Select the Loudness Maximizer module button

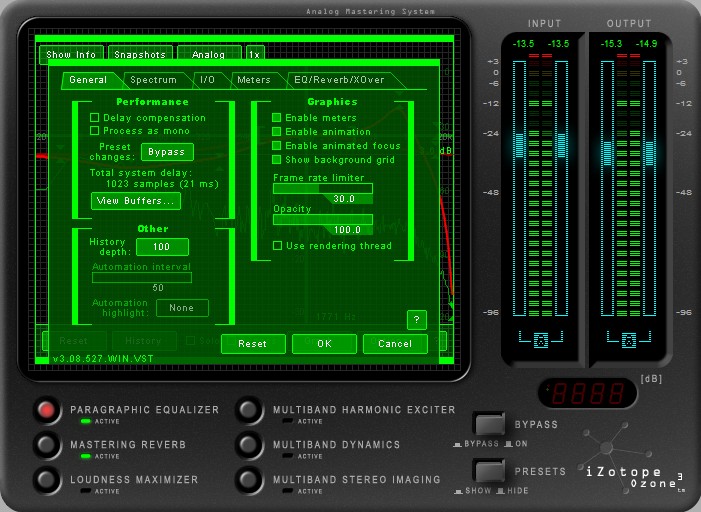47,480
